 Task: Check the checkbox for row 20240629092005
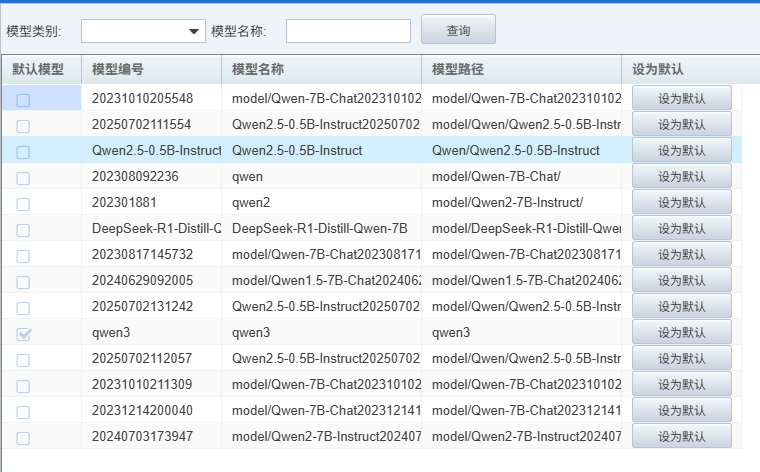[x=23, y=283]
